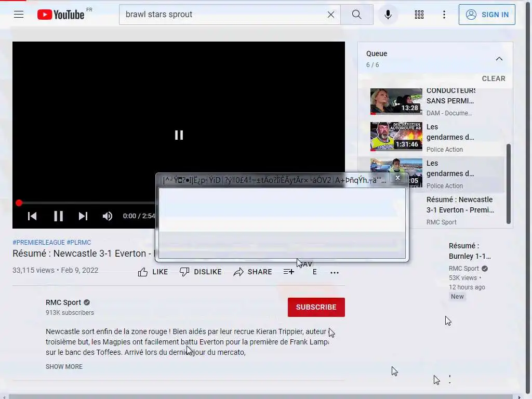Viewport: 532px width, 399px height.
Task: Open the #PLRMC hashtag
Action: (79, 242)
